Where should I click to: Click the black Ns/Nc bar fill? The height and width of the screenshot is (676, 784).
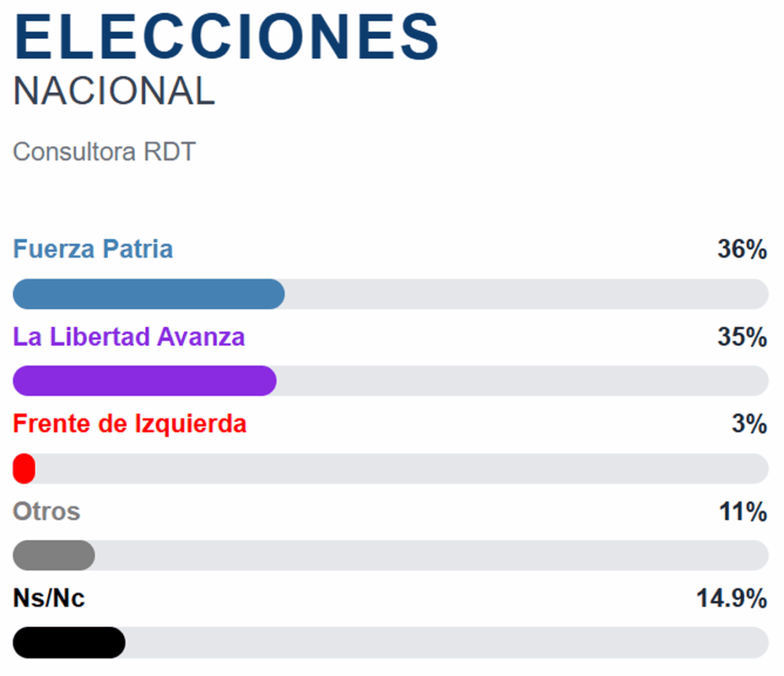(x=69, y=642)
